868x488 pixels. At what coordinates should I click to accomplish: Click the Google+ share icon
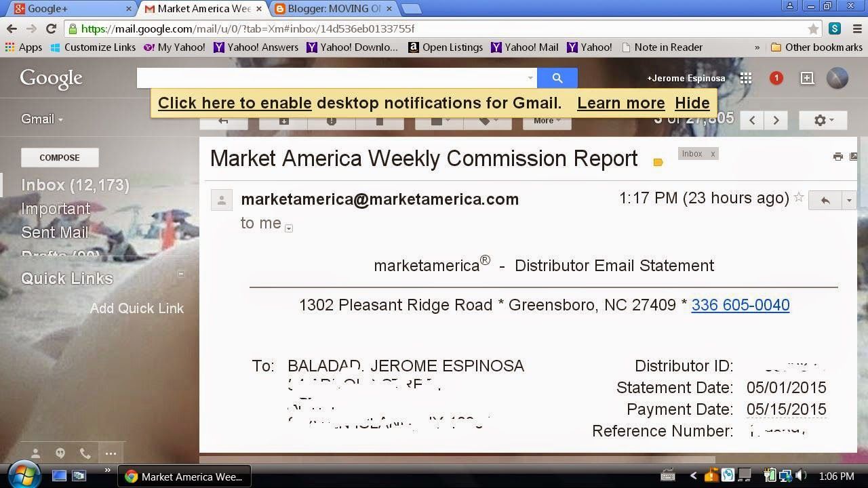[807, 78]
